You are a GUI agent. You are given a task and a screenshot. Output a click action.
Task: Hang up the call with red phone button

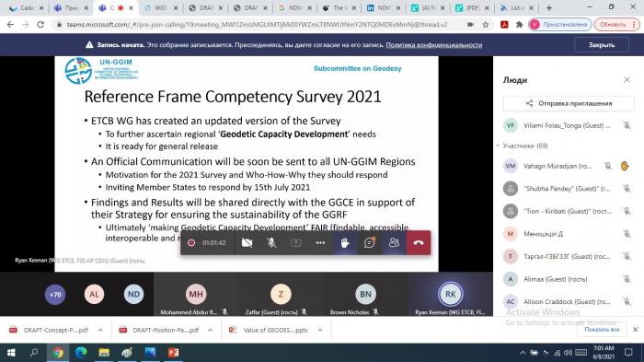click(x=418, y=242)
